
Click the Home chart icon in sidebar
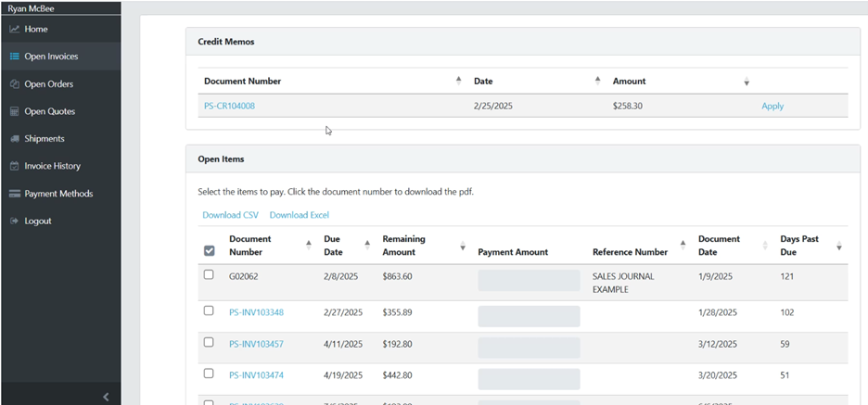[x=15, y=30]
